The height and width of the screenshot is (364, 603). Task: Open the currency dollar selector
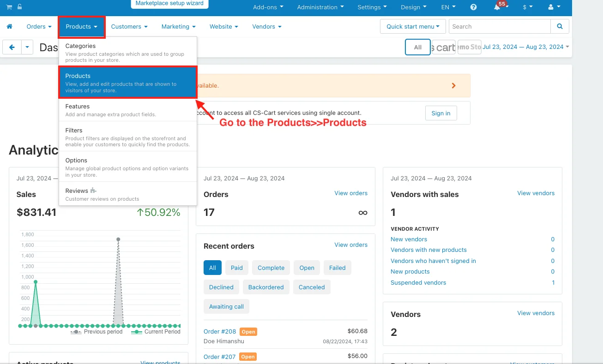coord(527,7)
